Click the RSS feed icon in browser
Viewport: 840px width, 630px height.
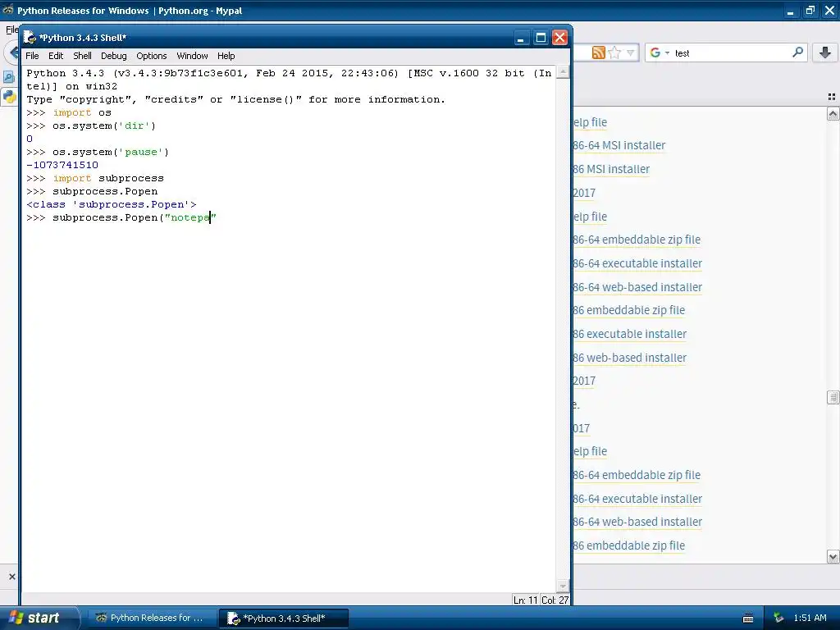tap(598, 52)
